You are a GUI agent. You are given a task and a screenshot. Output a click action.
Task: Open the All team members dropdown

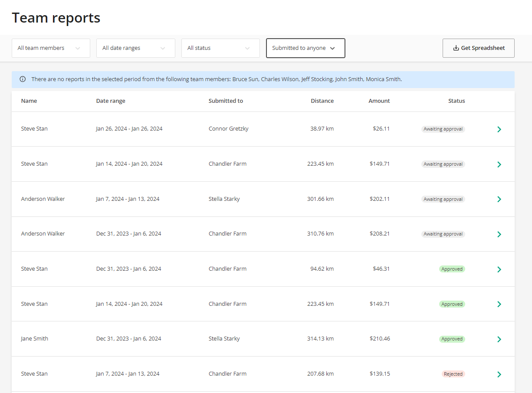tap(51, 48)
